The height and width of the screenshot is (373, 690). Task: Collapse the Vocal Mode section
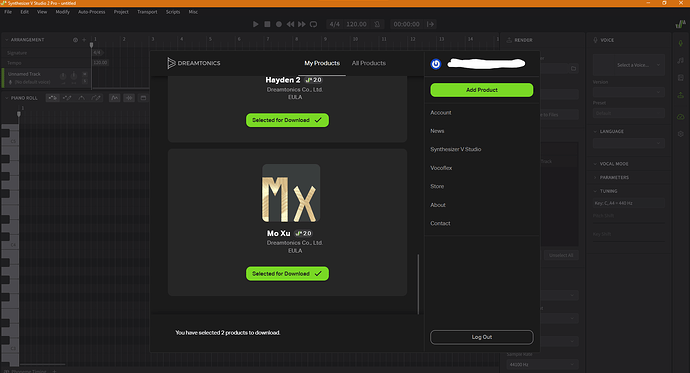595,164
